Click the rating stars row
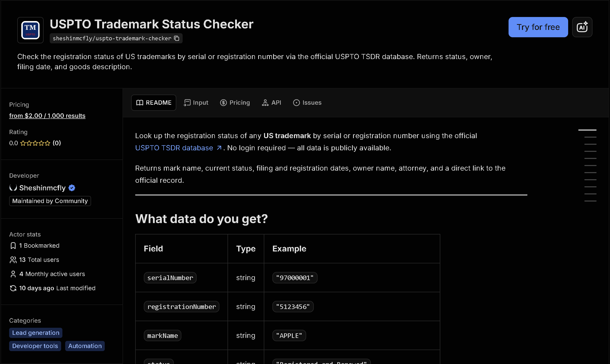This screenshot has width=610, height=364. point(35,143)
